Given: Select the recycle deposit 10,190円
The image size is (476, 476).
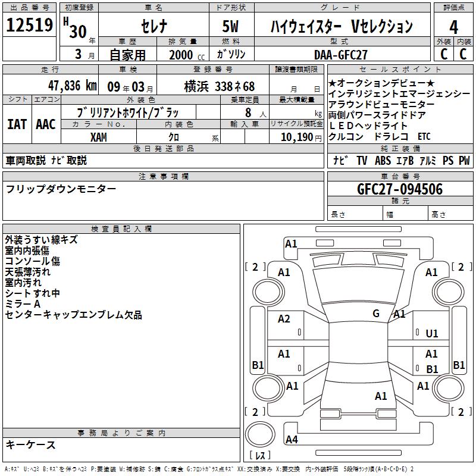Looking at the screenshot, I should (301, 137).
